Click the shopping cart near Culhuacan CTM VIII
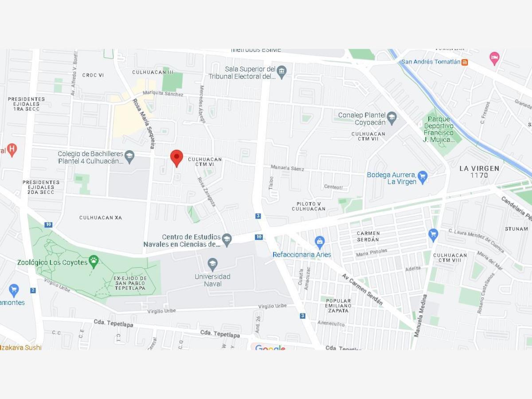This screenshot has height=399, width=532. pyautogui.click(x=433, y=235)
